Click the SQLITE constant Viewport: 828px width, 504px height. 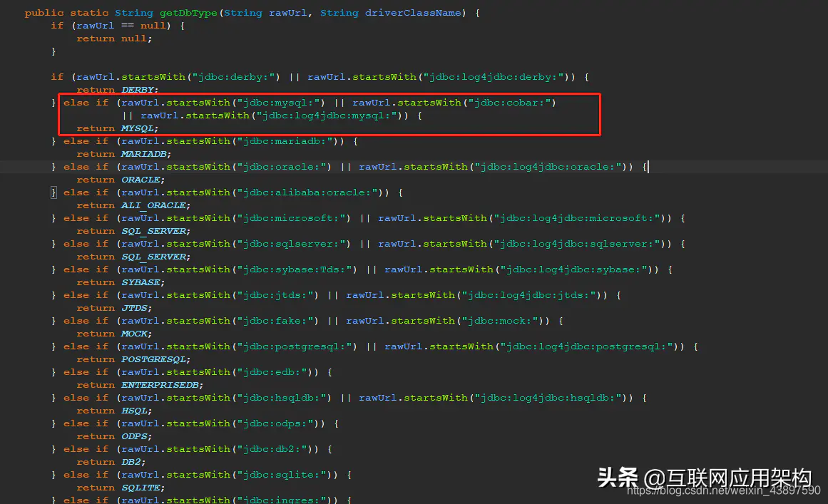(x=141, y=488)
